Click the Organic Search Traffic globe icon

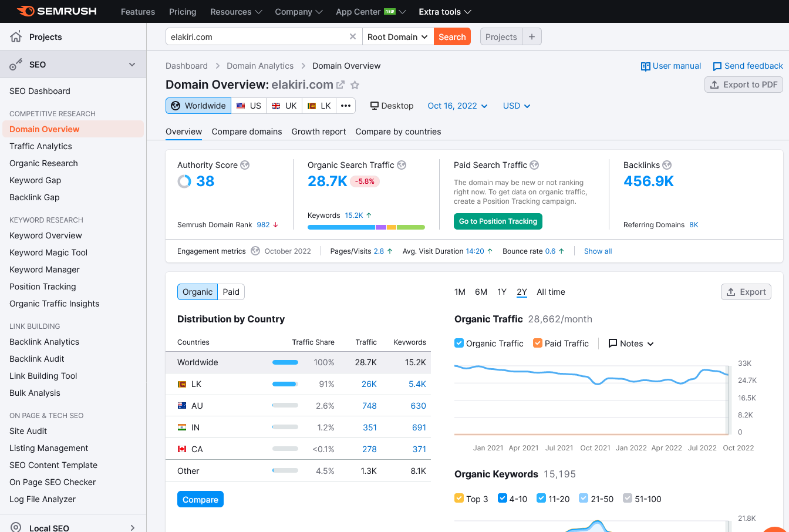(402, 165)
